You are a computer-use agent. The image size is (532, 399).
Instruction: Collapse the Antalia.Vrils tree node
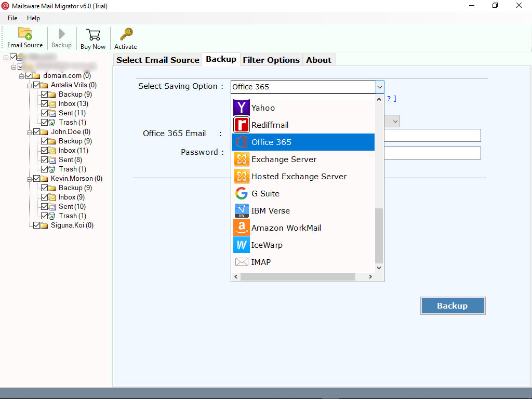[30, 86]
